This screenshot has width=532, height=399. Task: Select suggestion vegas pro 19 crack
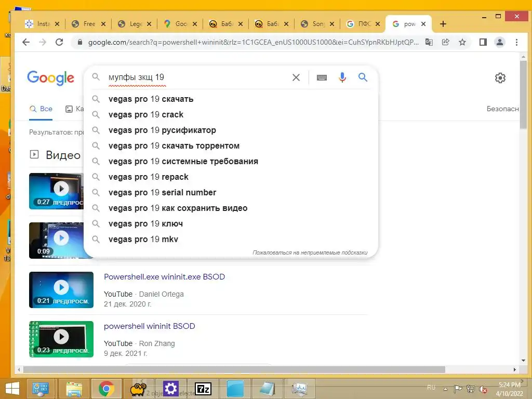pyautogui.click(x=231, y=115)
